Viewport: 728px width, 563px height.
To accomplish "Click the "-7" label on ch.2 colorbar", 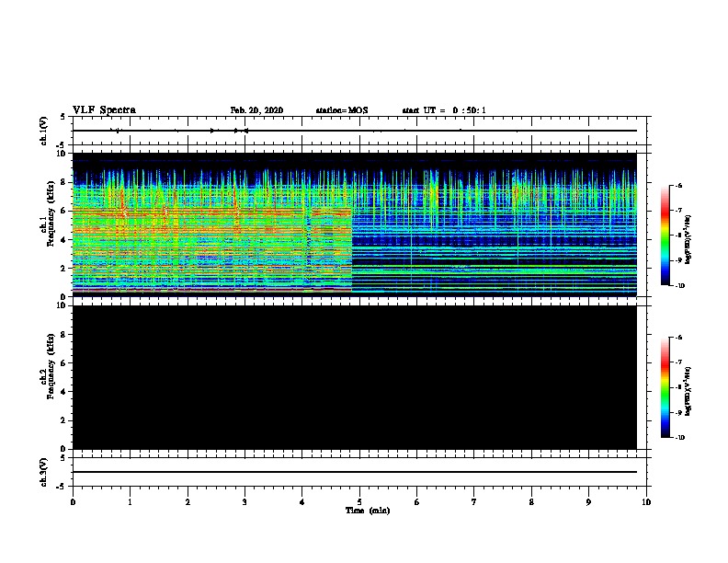I will coord(677,362).
